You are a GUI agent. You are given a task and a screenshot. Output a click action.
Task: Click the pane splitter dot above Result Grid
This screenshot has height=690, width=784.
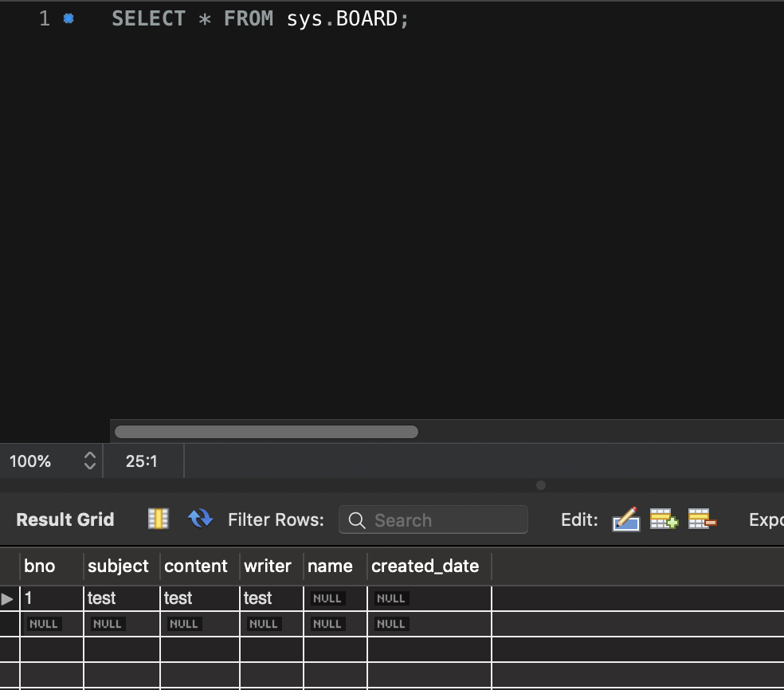pos(541,485)
